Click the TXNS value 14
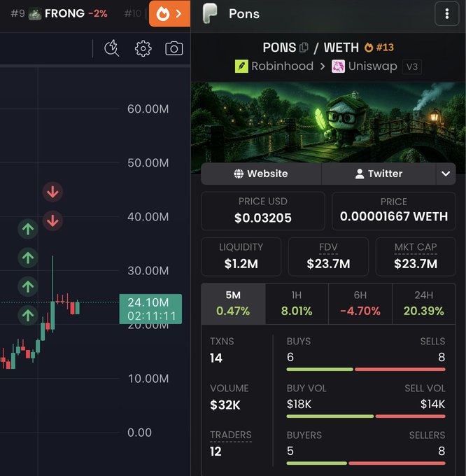 [x=216, y=358]
